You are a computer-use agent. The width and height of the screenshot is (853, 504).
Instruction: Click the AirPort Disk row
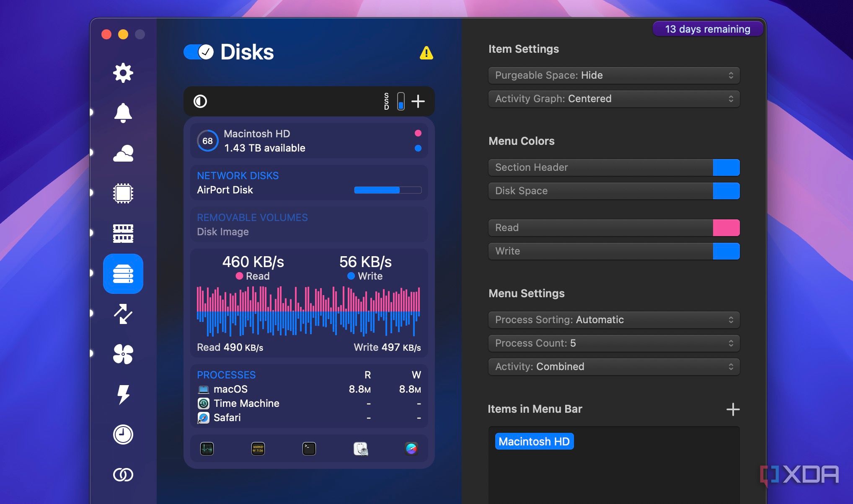[309, 190]
